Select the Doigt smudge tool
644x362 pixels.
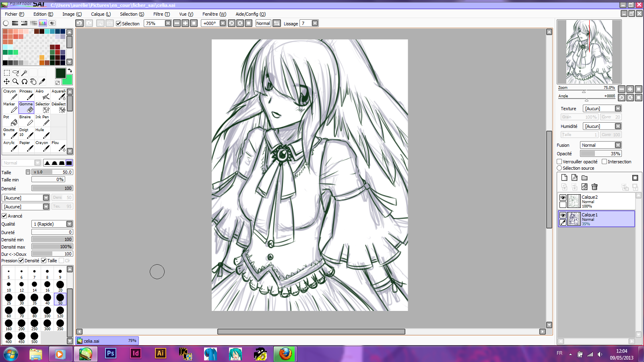tap(26, 133)
